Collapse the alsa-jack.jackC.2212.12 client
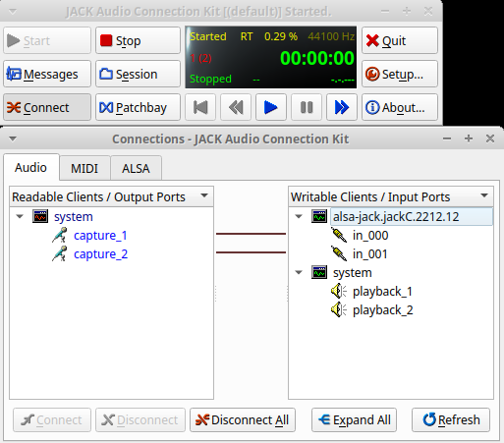The height and width of the screenshot is (443, 504). (x=299, y=216)
